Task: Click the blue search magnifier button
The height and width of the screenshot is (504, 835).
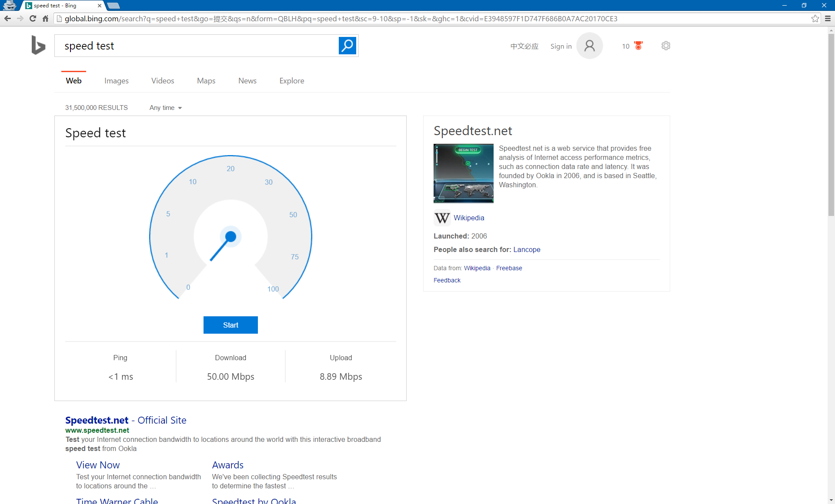Action: (x=347, y=46)
